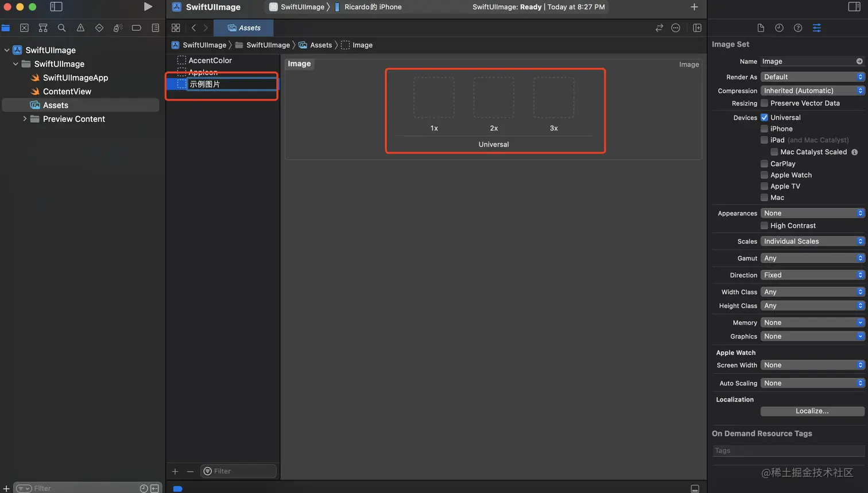Run the SwiftUIImage app with the play button
This screenshot has width=868, height=493.
click(148, 7)
